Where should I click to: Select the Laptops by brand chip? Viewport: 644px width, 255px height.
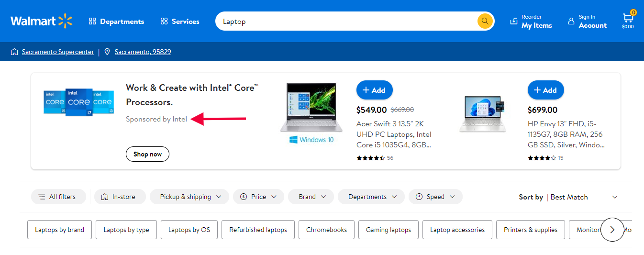[59, 230]
